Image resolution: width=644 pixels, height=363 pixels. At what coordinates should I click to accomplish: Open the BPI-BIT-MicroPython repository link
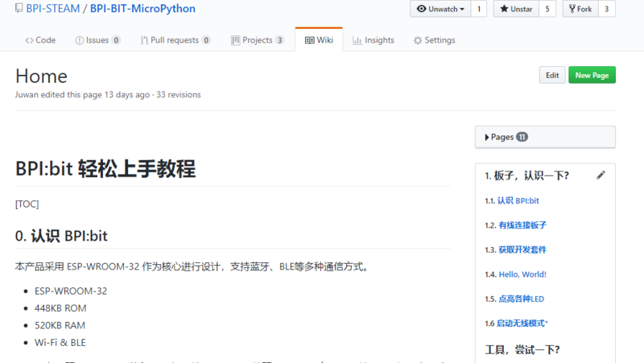coord(142,9)
